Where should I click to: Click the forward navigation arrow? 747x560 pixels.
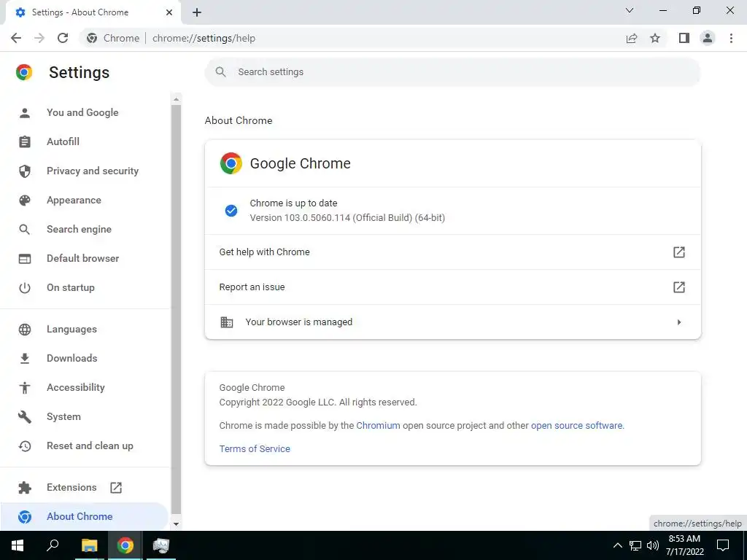pos(39,38)
